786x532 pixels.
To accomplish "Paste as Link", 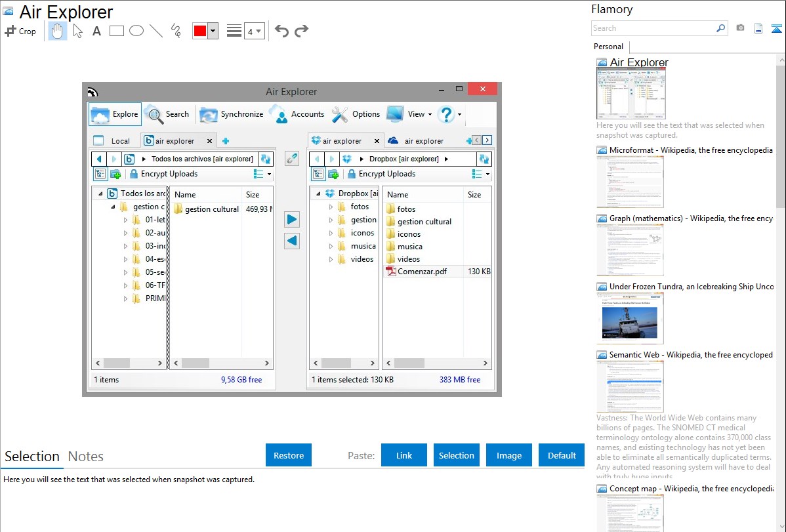I will [404, 455].
